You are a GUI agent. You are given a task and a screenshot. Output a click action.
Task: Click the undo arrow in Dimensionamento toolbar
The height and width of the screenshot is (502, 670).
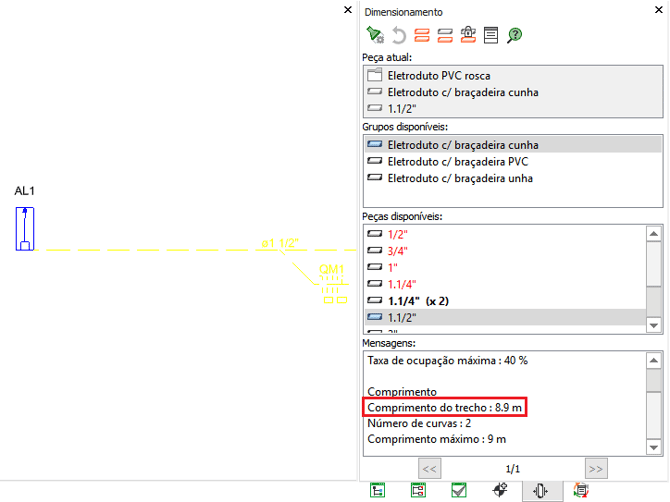tap(398, 35)
